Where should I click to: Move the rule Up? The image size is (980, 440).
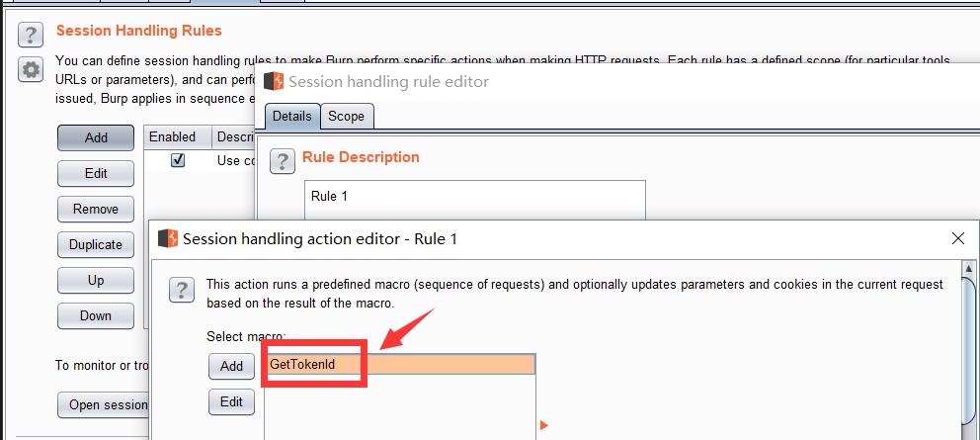(x=96, y=280)
